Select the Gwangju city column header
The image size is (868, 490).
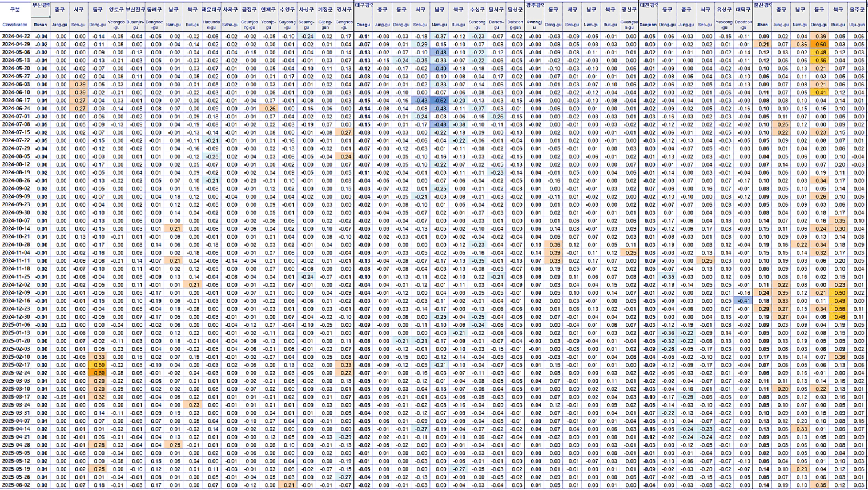pos(535,25)
